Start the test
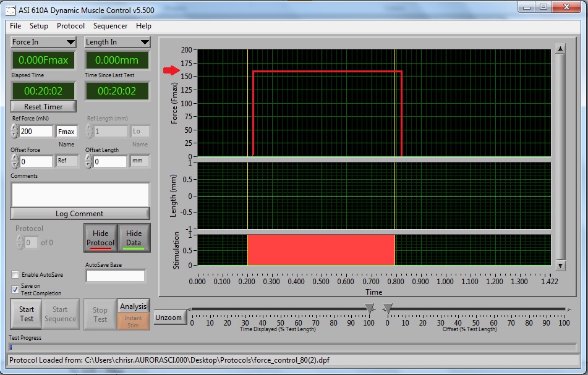Viewport: 588px width, 375px height. tap(26, 314)
